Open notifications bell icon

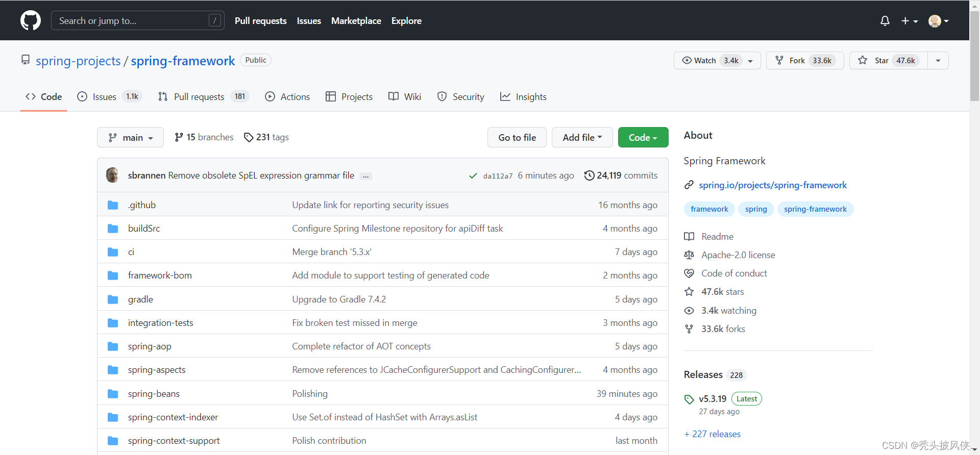click(x=885, y=21)
